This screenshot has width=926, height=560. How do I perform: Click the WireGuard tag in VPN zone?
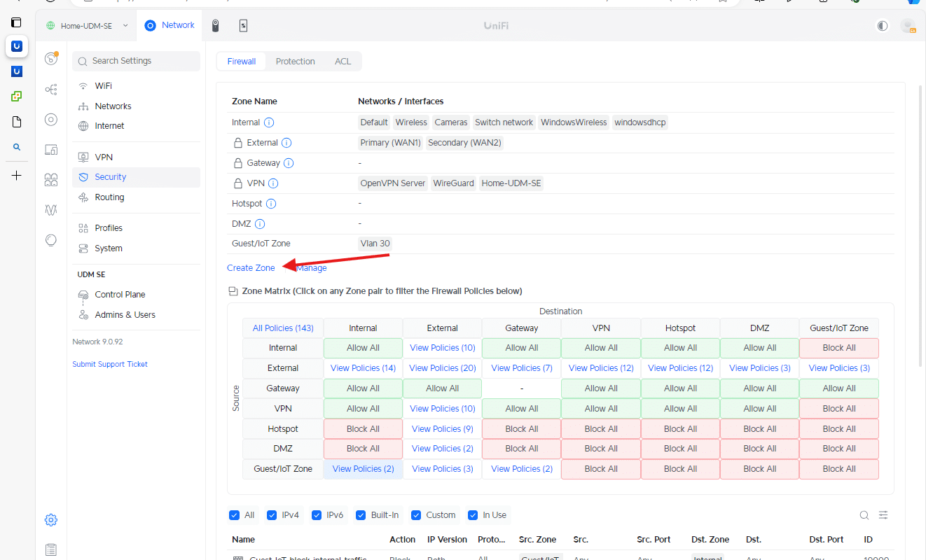click(453, 183)
